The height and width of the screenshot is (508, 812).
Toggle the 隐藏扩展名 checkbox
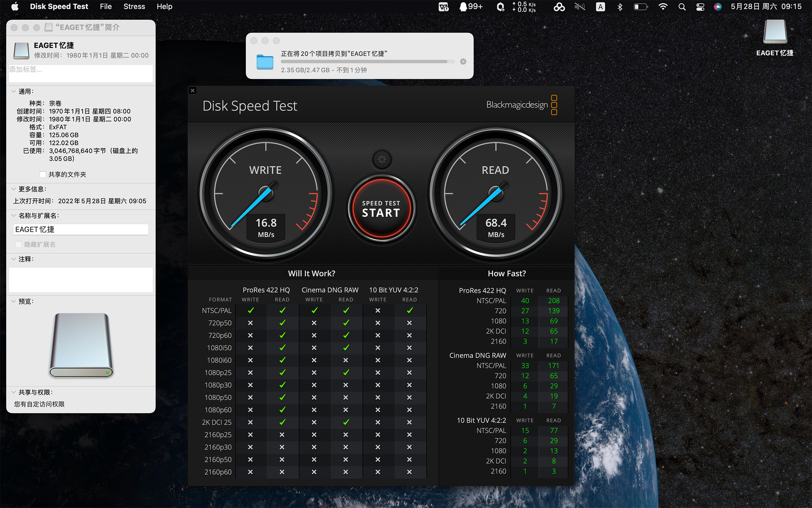(19, 244)
